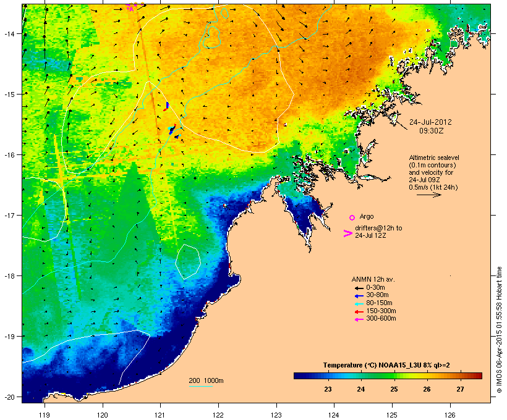Click the cyan 80-150m ANMN legend arrow
The width and height of the screenshot is (507, 420).
359,304
